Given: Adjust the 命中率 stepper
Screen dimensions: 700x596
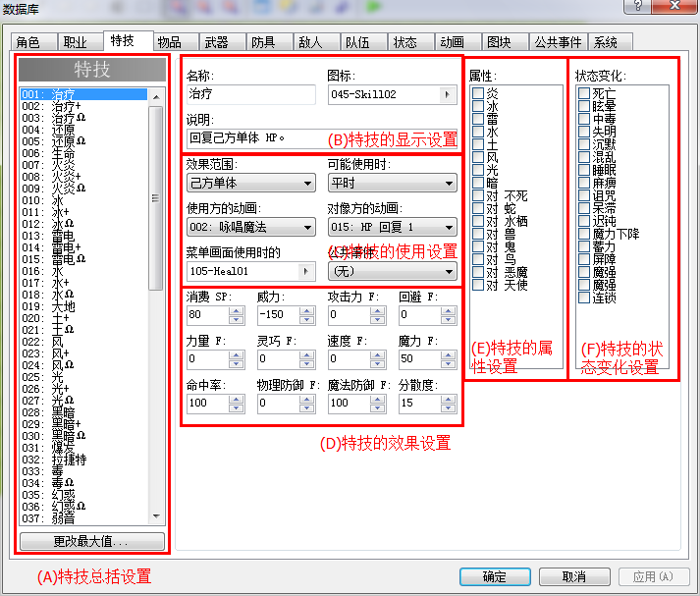Looking at the screenshot, I should pos(237,404).
